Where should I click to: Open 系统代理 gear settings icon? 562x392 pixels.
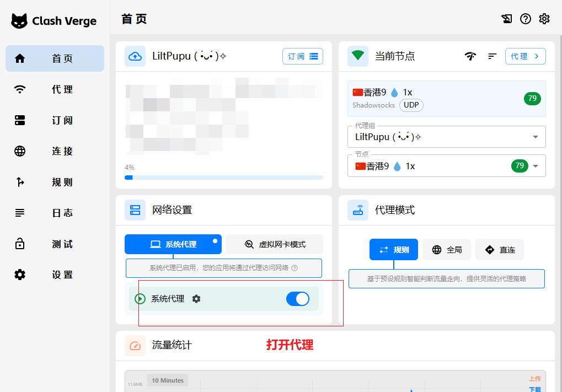point(196,299)
